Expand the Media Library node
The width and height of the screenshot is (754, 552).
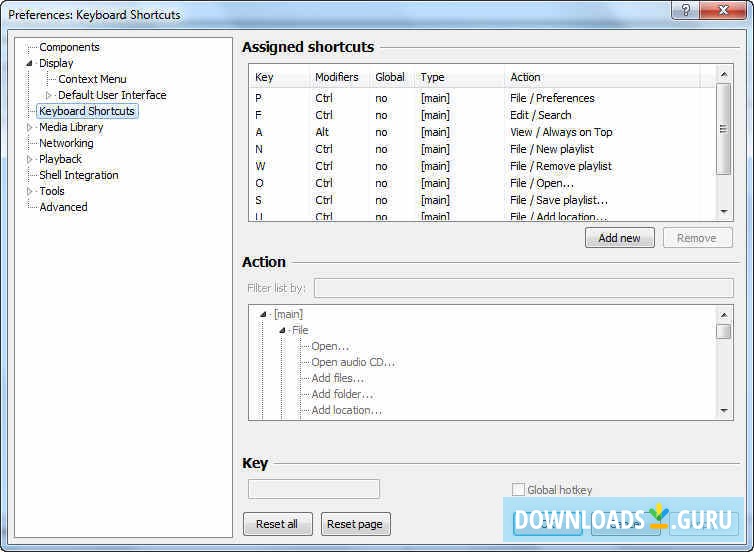coord(29,127)
